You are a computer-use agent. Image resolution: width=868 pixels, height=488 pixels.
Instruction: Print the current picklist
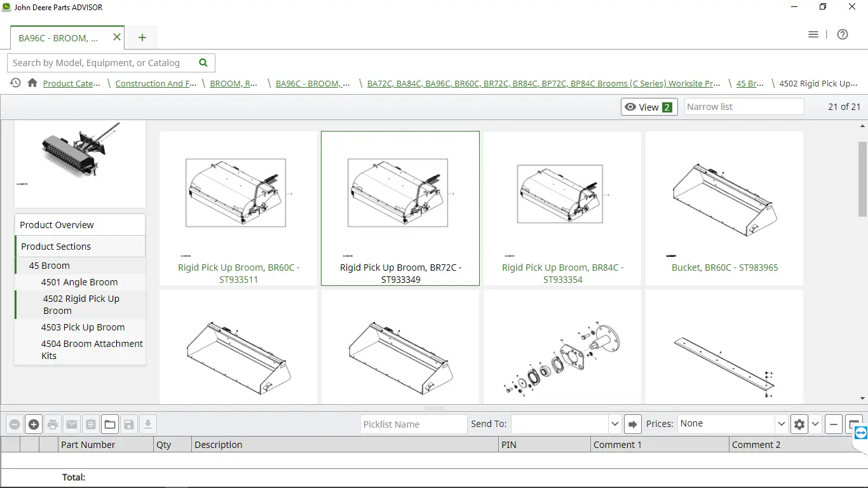(x=53, y=424)
